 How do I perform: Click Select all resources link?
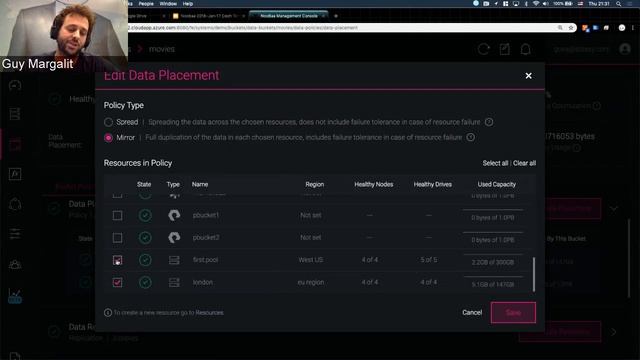(x=495, y=163)
